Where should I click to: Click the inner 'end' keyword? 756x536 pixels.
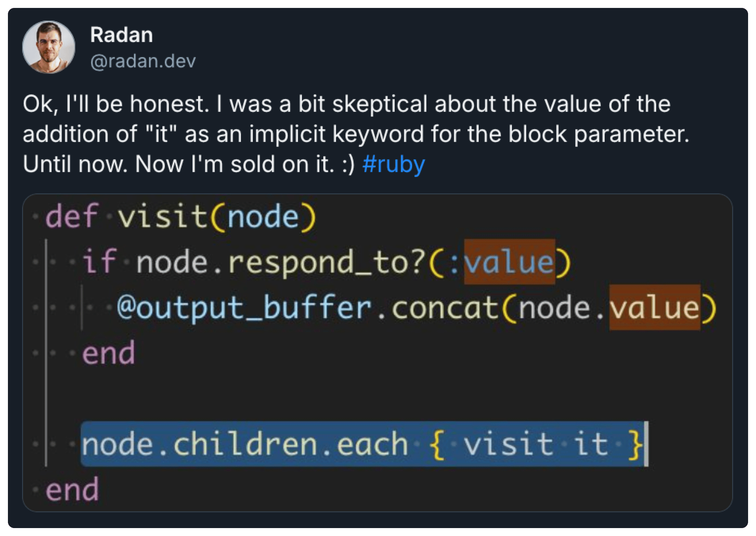(x=109, y=354)
